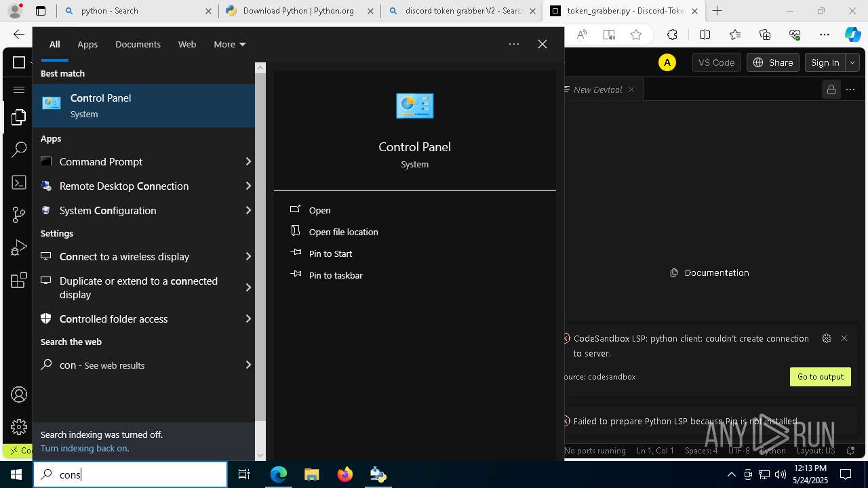Toggle the hamburger menu in CodeSandbox

[18, 89]
